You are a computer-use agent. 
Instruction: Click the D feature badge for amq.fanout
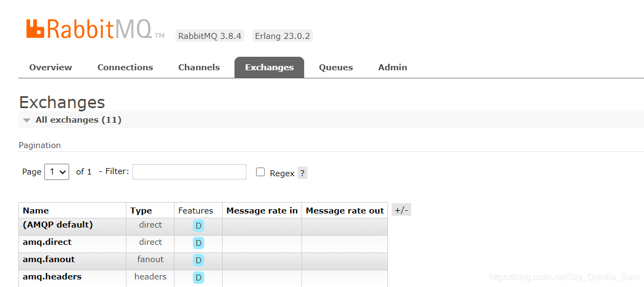198,261
